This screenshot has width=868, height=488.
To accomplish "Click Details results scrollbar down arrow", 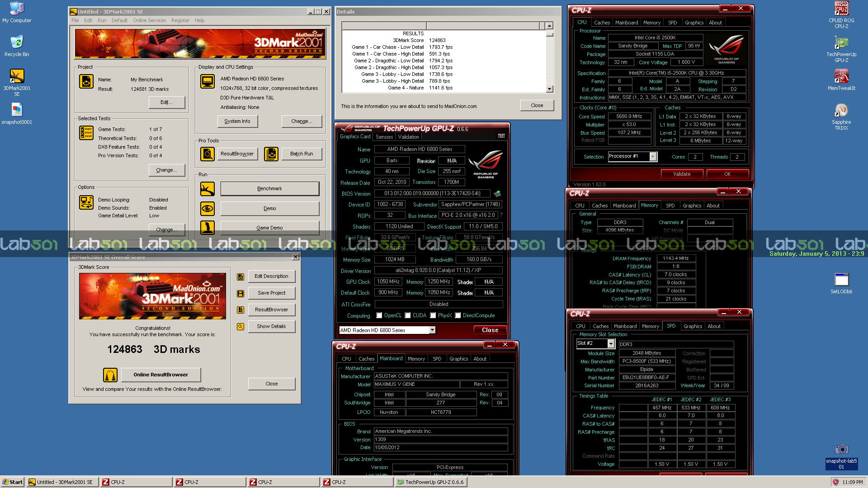I will 549,89.
